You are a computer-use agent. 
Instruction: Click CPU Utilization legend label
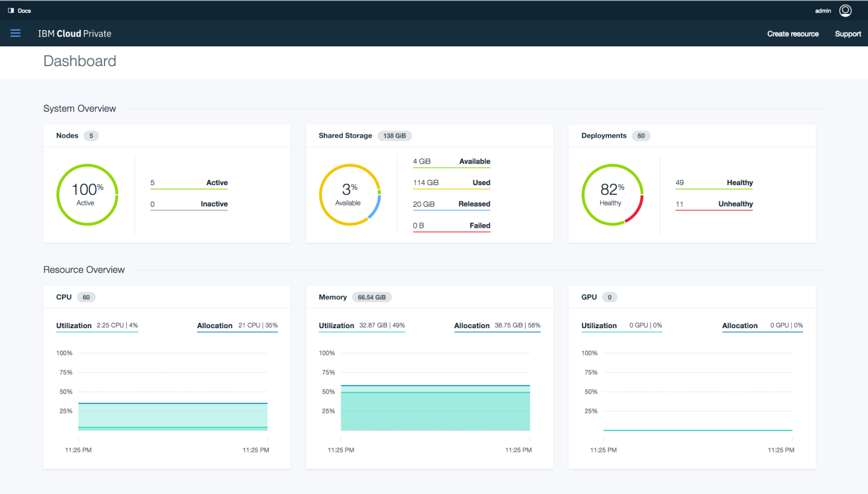[74, 326]
